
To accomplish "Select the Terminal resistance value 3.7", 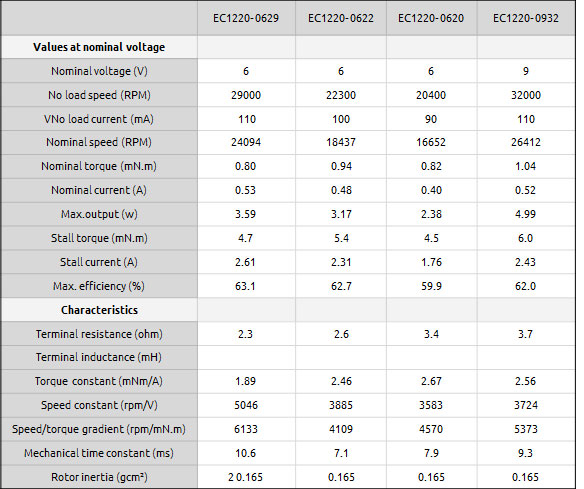I will click(526, 334).
